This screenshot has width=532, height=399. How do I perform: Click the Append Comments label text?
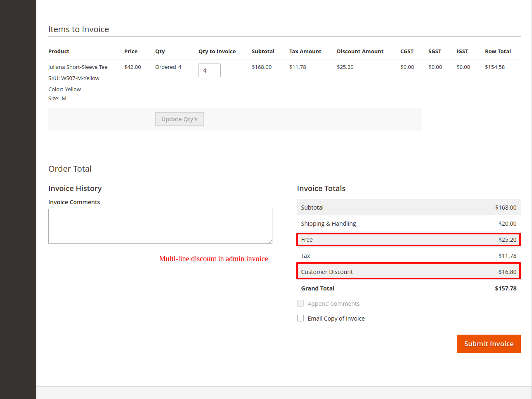point(333,304)
